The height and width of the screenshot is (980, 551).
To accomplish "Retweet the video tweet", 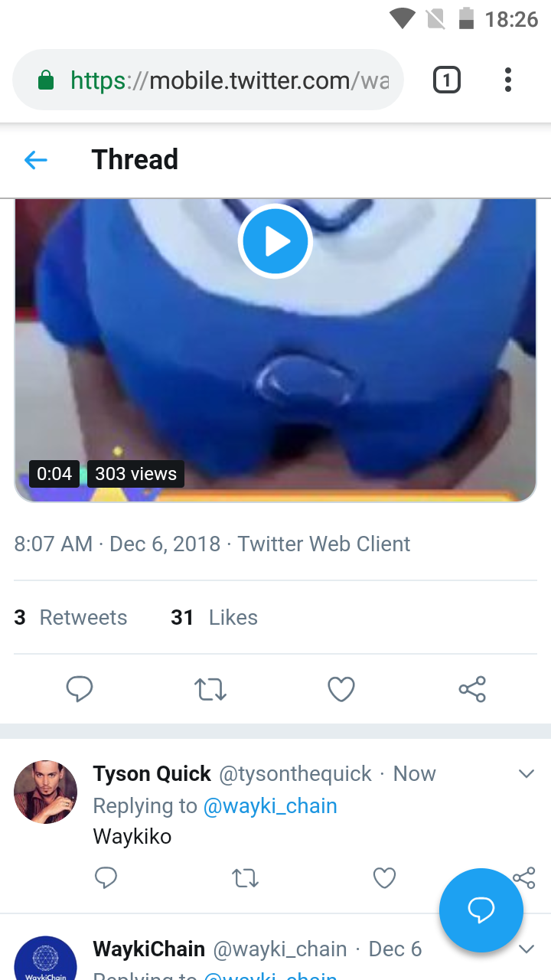I will pos(210,689).
